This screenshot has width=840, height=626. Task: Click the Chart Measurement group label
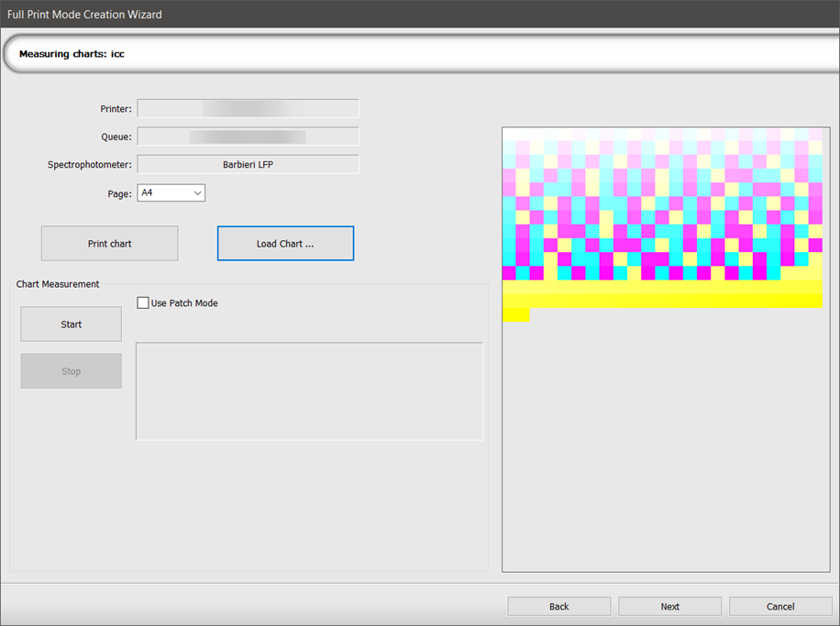57,284
